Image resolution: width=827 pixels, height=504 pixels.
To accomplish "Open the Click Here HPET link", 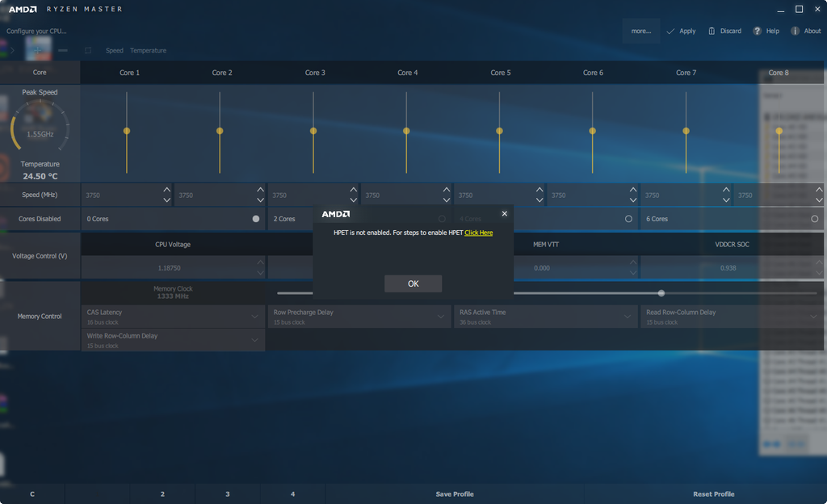I will pyautogui.click(x=478, y=233).
